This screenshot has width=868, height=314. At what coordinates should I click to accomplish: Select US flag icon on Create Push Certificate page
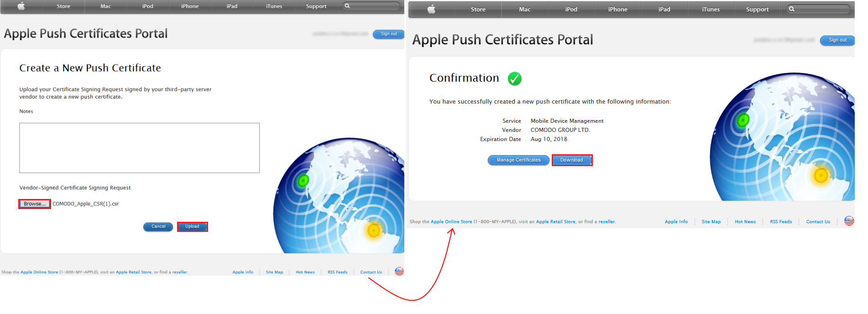point(399,272)
